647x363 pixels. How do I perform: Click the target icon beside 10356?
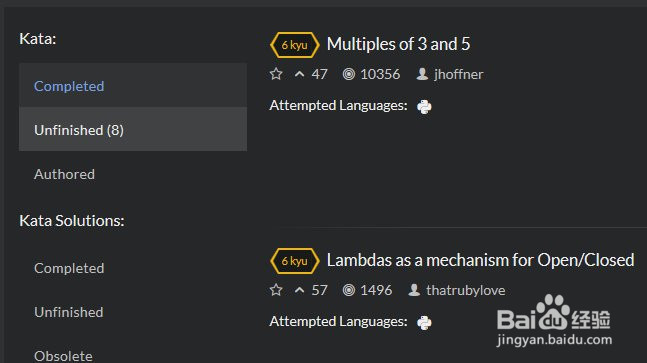349,74
